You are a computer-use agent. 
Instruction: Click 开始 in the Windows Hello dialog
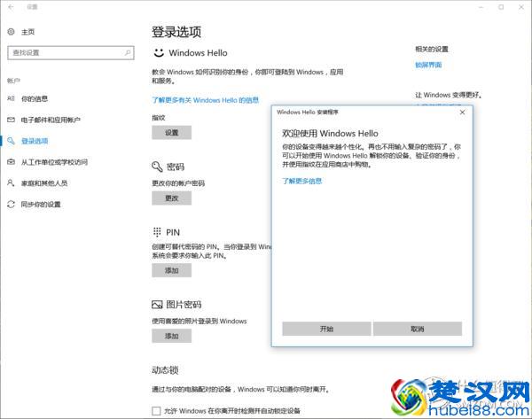(326, 329)
